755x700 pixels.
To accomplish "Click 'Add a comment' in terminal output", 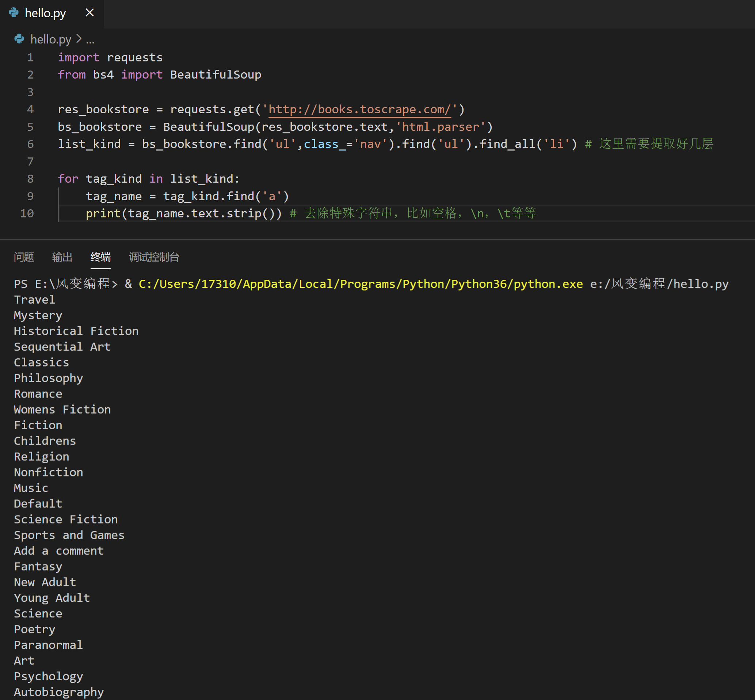I will click(x=59, y=551).
